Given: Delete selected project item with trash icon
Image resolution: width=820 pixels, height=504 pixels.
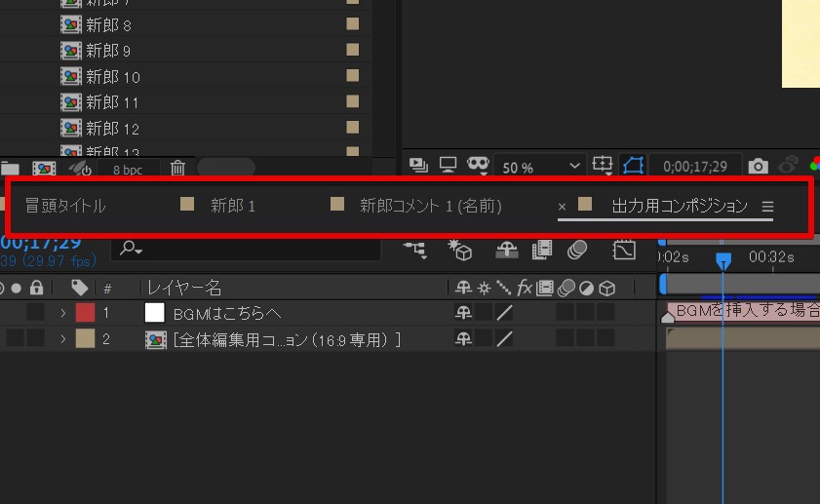Looking at the screenshot, I should (177, 168).
